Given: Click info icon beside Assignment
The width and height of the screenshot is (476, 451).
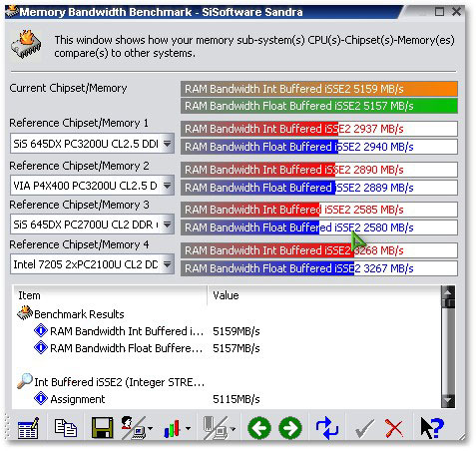Looking at the screenshot, I should (41, 398).
